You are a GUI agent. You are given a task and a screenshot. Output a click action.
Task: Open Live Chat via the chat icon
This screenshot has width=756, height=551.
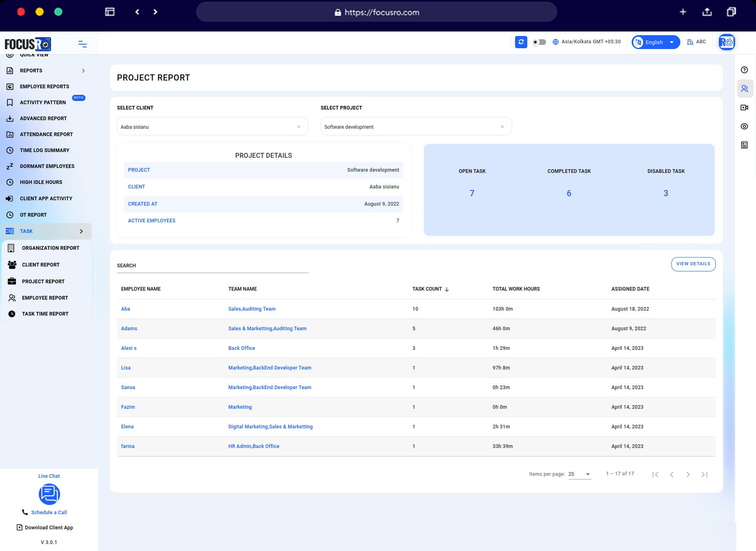pos(49,494)
